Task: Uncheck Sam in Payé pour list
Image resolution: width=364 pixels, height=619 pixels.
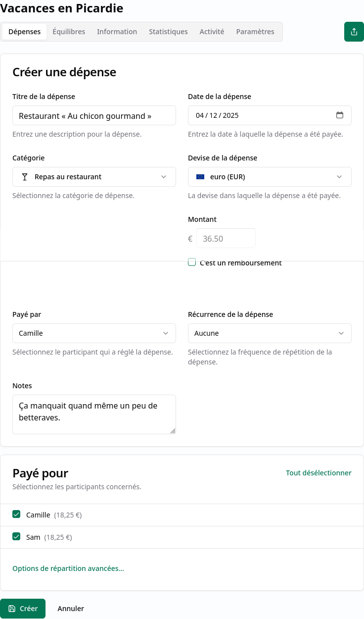Action: (16, 537)
